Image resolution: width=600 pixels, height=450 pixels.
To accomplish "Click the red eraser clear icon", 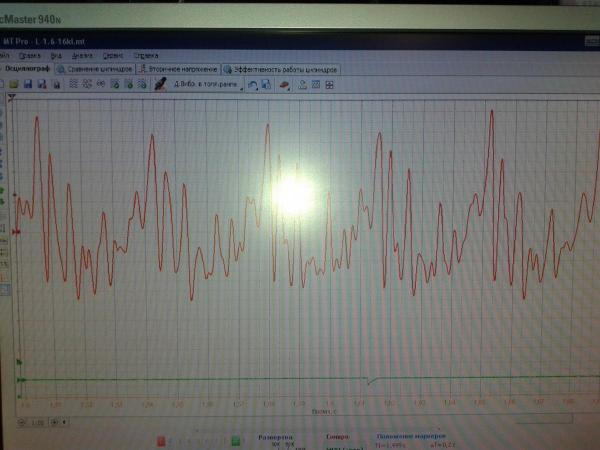I will (x=284, y=85).
